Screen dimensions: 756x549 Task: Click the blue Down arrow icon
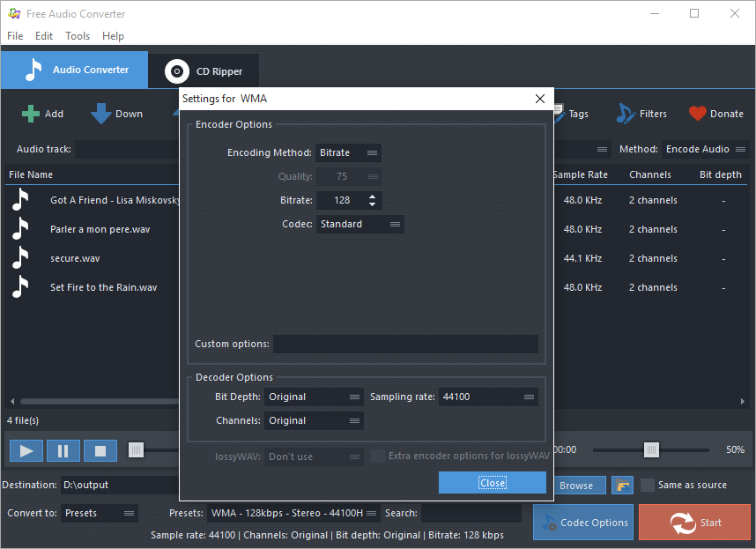point(99,113)
